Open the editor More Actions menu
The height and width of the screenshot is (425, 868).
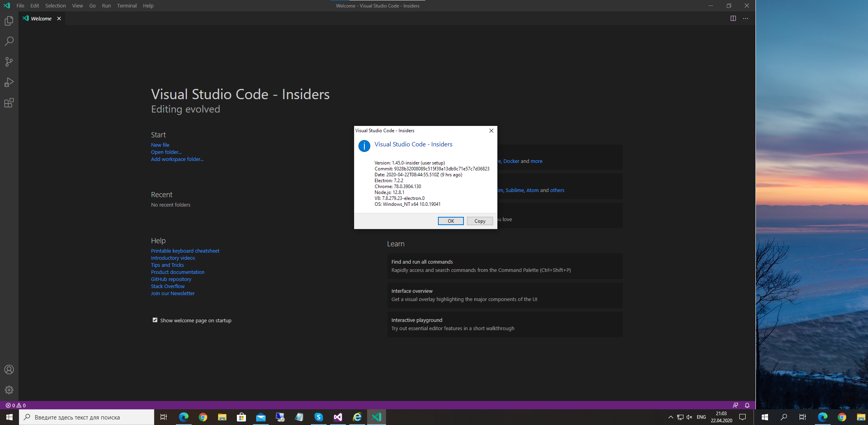[746, 18]
